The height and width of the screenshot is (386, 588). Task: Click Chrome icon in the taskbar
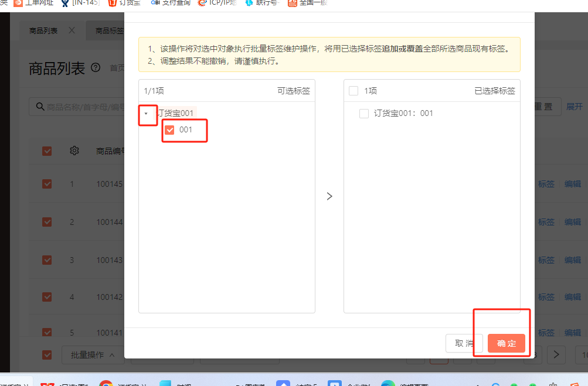point(106,384)
